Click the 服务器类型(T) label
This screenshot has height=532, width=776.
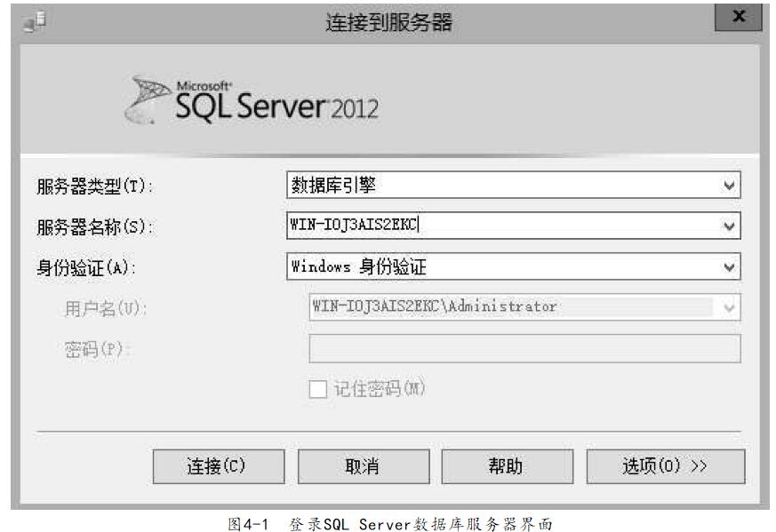[94, 187]
